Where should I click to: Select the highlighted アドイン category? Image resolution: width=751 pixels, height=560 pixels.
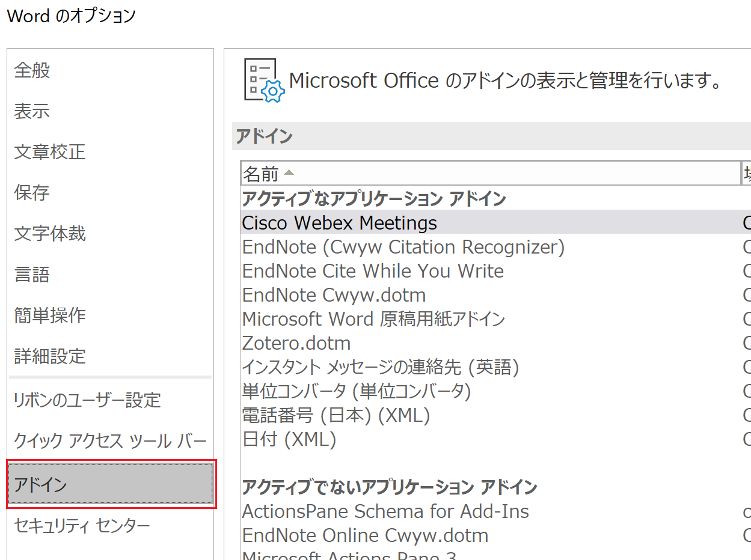click(x=111, y=484)
